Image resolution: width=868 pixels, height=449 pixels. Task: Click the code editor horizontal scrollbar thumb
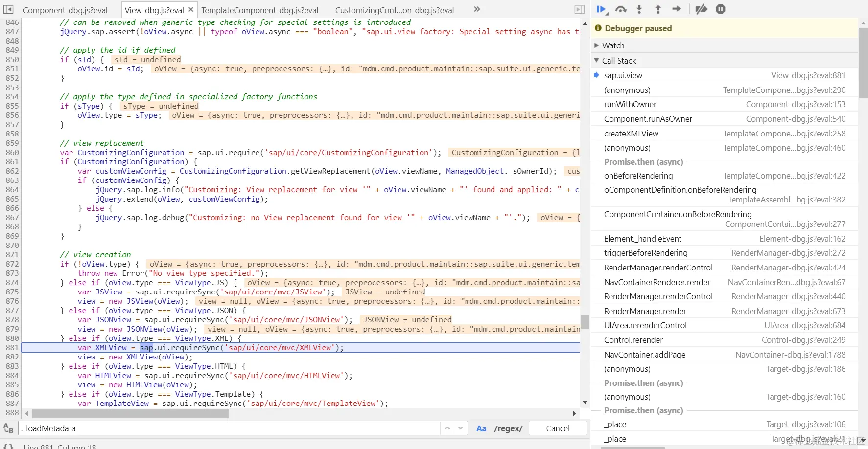click(130, 413)
